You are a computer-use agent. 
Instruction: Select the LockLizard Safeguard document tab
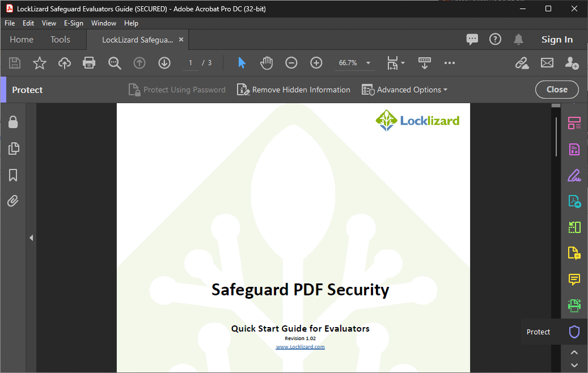pos(137,40)
